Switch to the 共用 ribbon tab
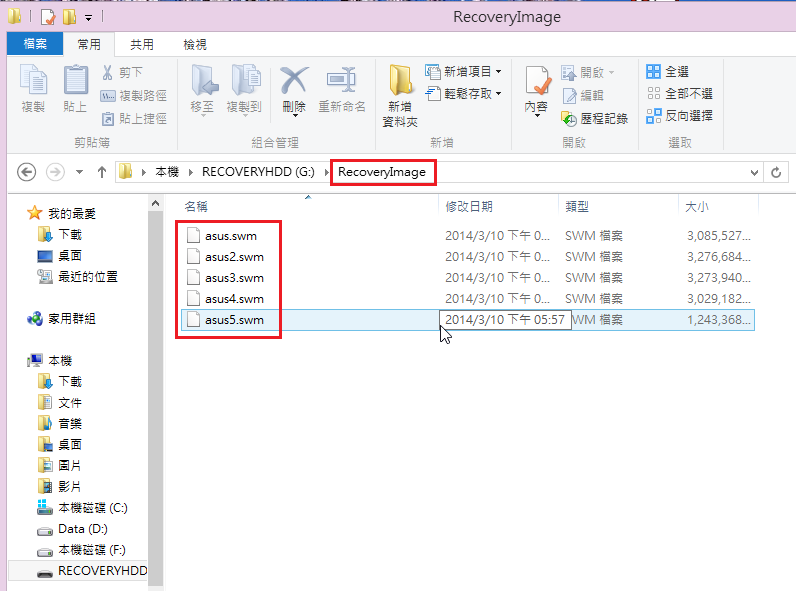 [x=142, y=44]
